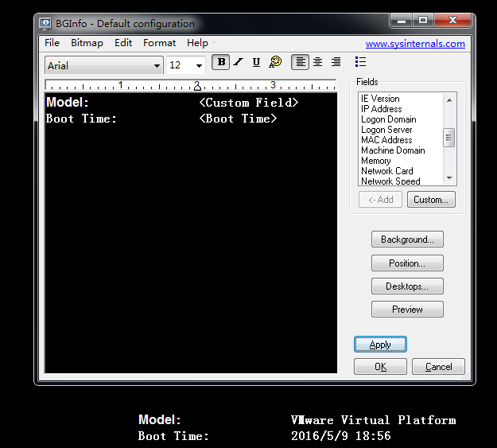Toggle Underline formatting button
Screen dimensions: 497x448
tap(256, 62)
